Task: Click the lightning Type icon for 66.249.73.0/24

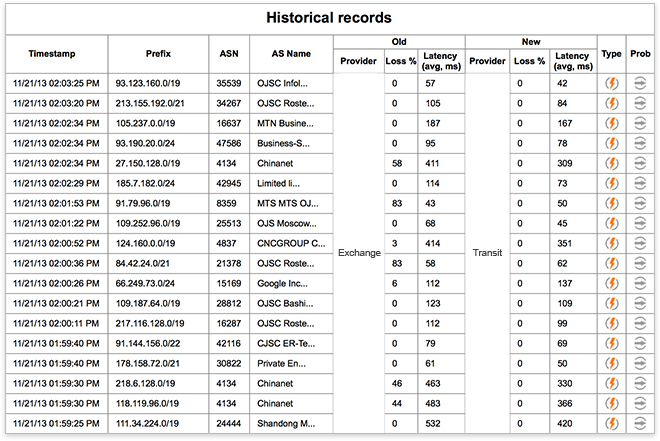Action: pyautogui.click(x=611, y=283)
